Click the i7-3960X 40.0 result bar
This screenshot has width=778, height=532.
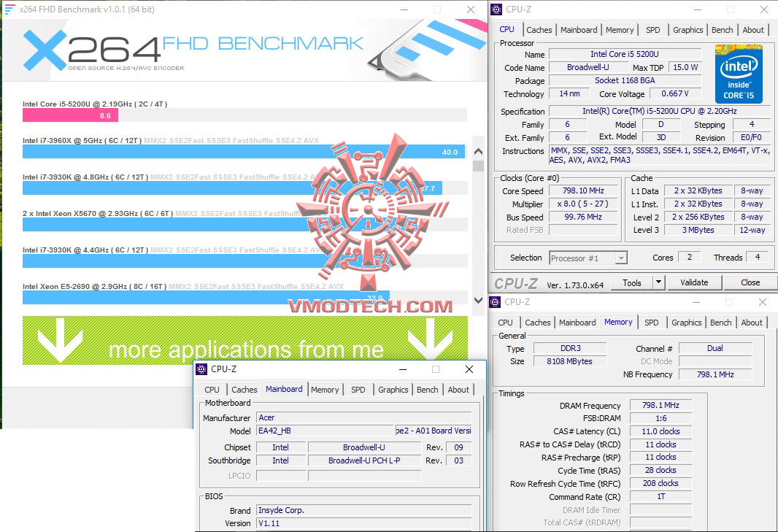(x=244, y=152)
